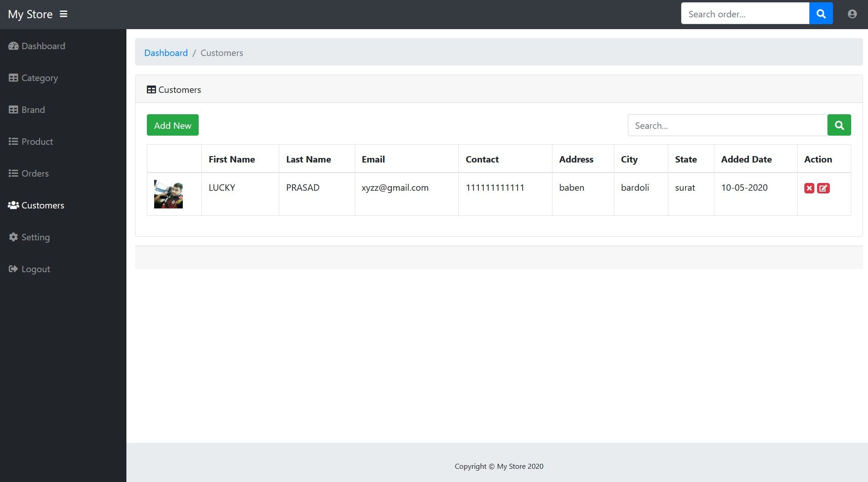This screenshot has height=482, width=868.
Task: Click the State column header
Action: pos(686,159)
